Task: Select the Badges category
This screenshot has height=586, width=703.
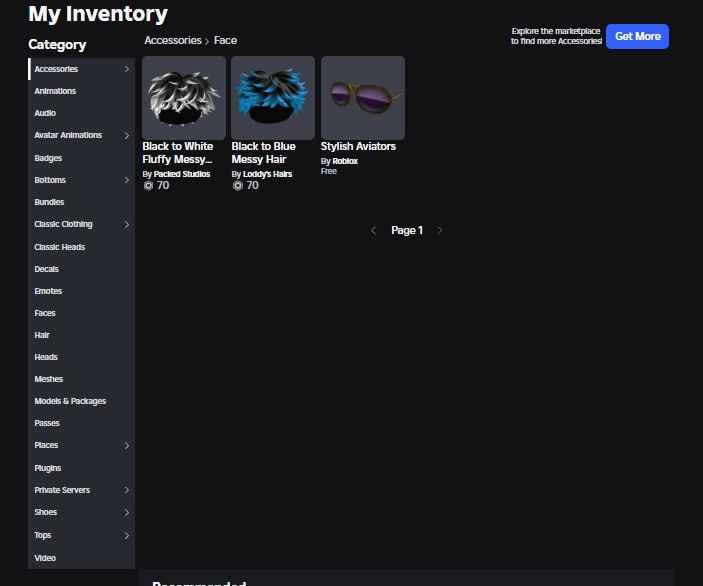Action: coord(48,158)
